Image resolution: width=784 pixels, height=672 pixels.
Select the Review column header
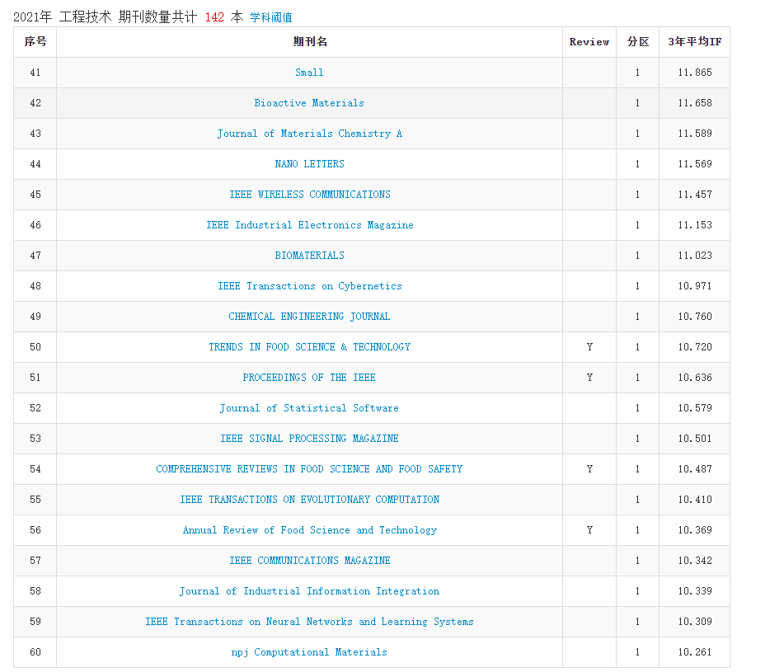tap(589, 42)
